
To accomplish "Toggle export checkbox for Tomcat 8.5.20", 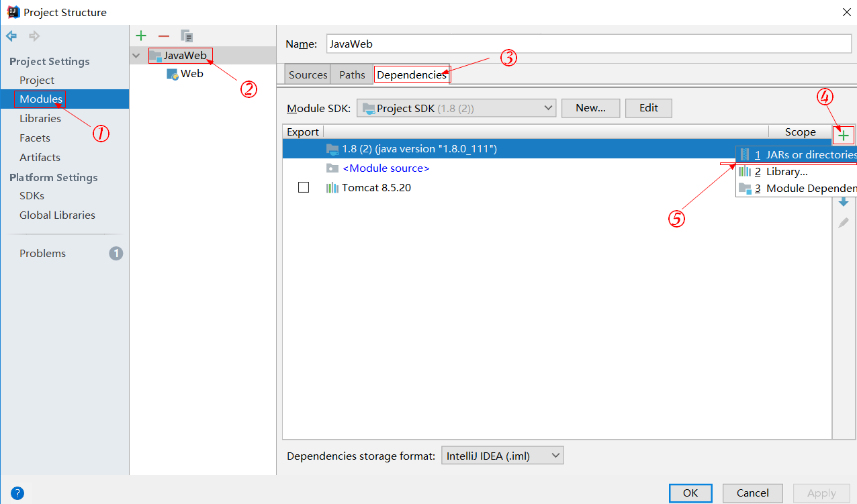I will coord(304,188).
